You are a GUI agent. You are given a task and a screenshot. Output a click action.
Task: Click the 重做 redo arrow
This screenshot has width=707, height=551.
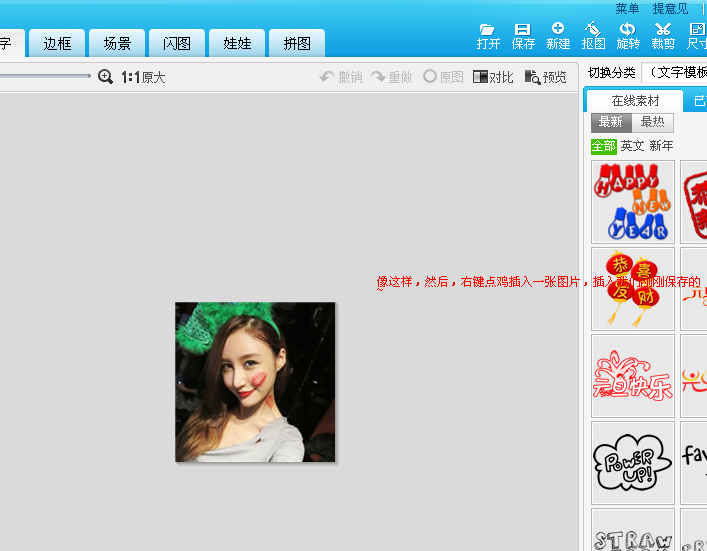tap(392, 77)
